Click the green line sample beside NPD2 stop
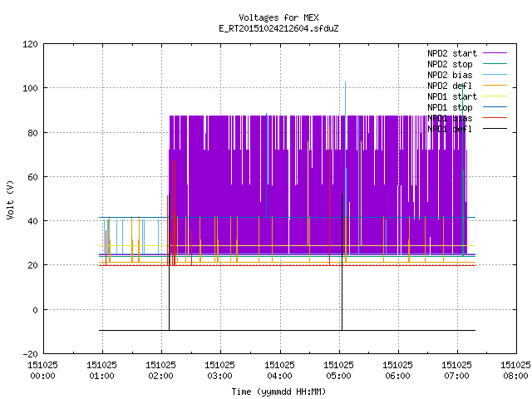The height and width of the screenshot is (399, 532). pyautogui.click(x=495, y=63)
